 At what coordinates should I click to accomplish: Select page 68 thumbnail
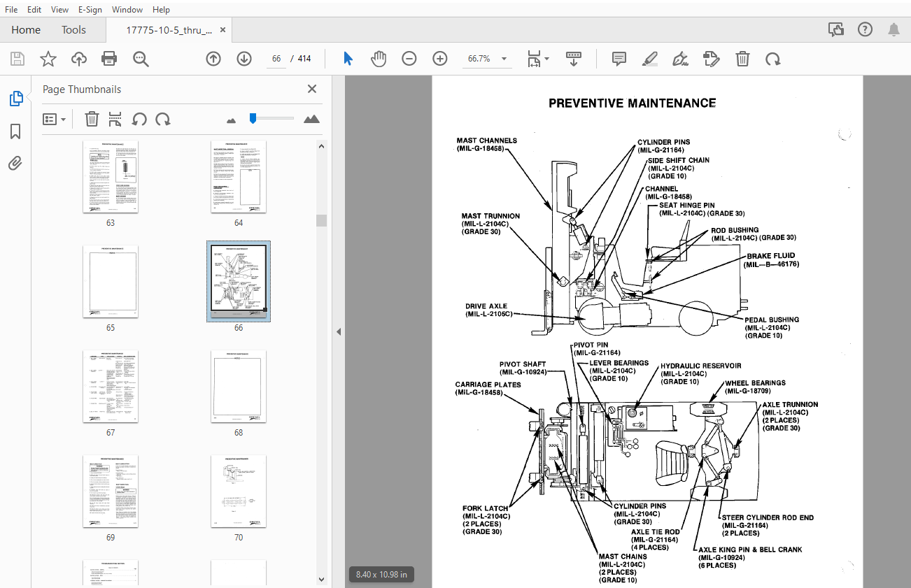(x=239, y=386)
